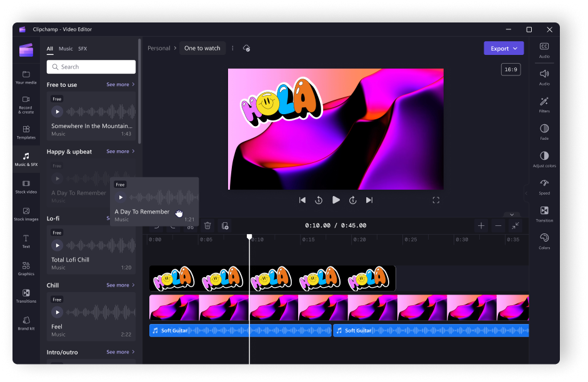See more Intro/outro tracks
The width and height of the screenshot is (588, 382).
point(121,352)
